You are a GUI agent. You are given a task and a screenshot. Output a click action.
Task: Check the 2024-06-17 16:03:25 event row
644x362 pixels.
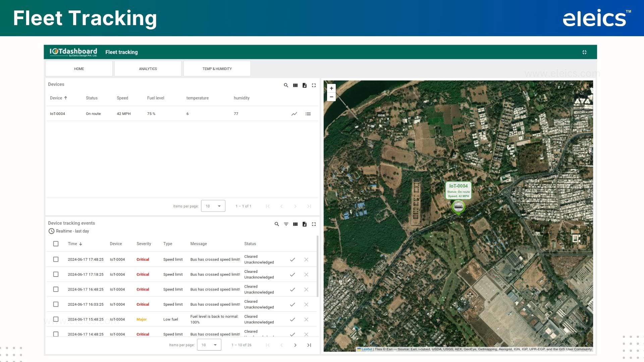click(x=56, y=304)
